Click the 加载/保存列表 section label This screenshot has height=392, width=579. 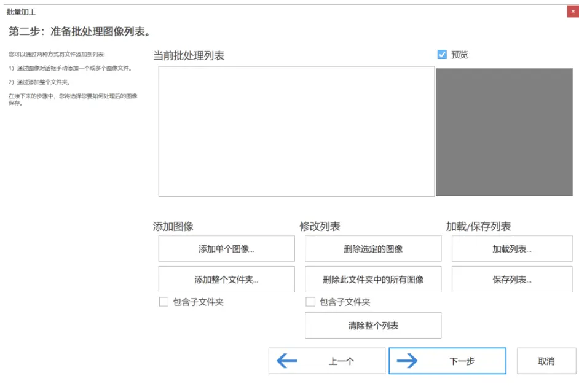[478, 226]
